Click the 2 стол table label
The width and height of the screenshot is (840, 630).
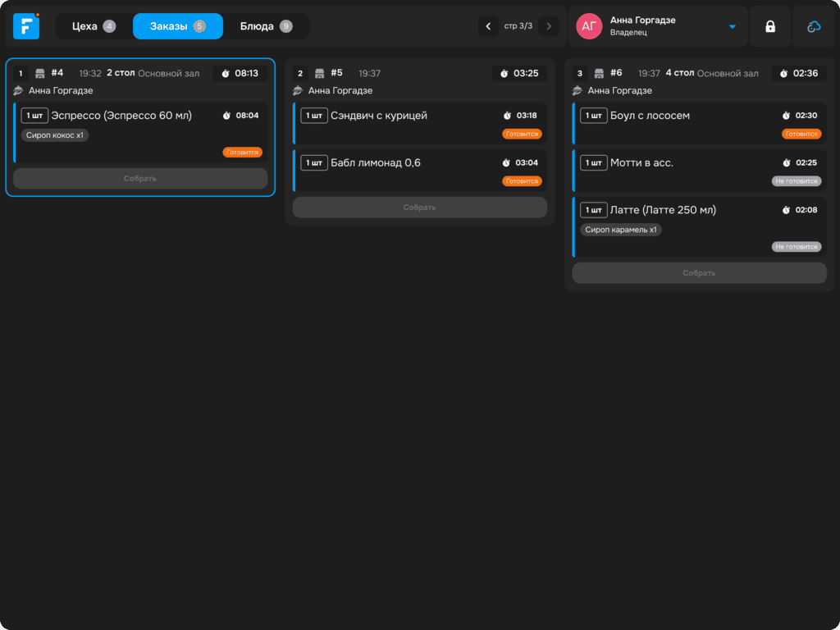(x=121, y=73)
